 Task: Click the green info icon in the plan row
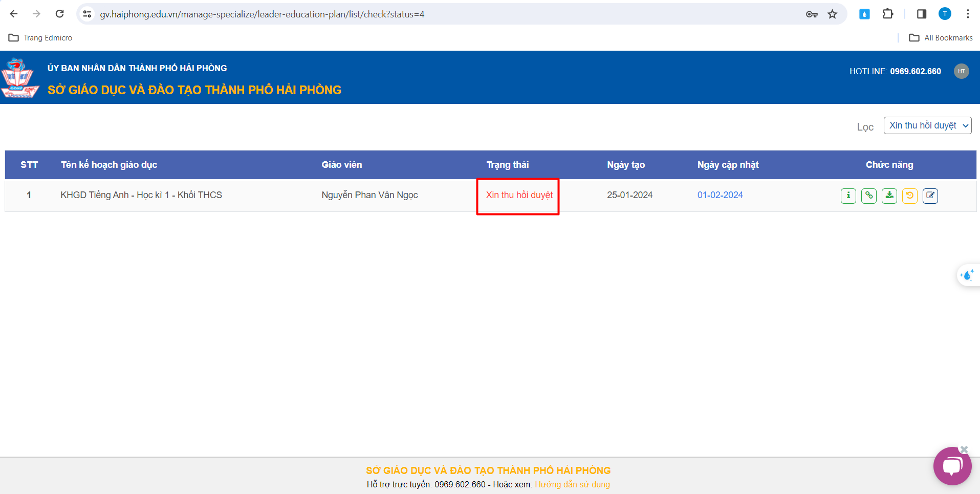coord(848,196)
